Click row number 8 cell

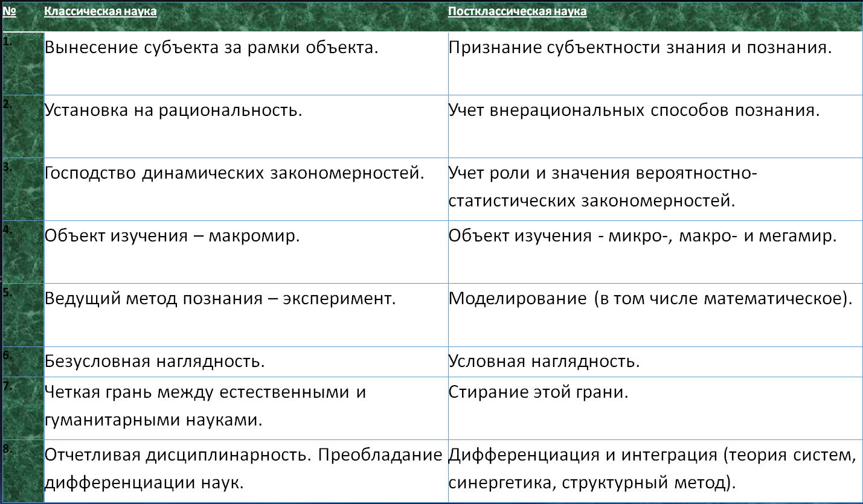[x=23, y=471]
